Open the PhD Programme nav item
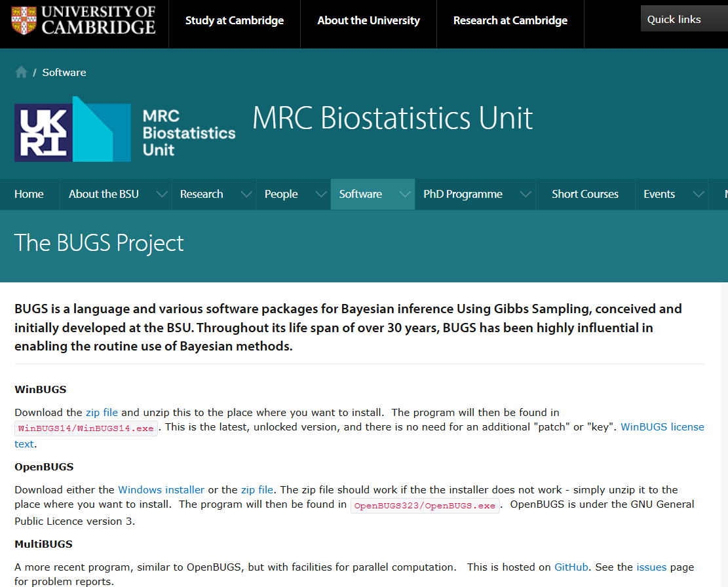This screenshot has width=728, height=587. pyautogui.click(x=463, y=194)
